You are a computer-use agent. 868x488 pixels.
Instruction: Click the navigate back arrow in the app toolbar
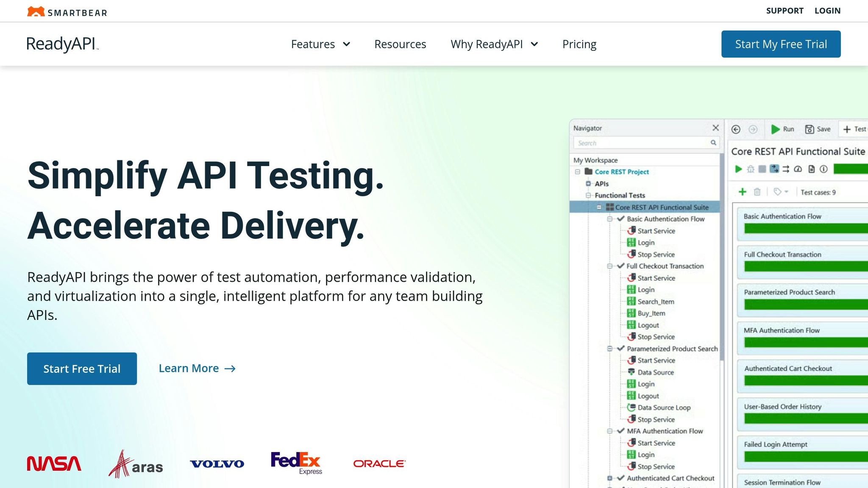tap(736, 129)
